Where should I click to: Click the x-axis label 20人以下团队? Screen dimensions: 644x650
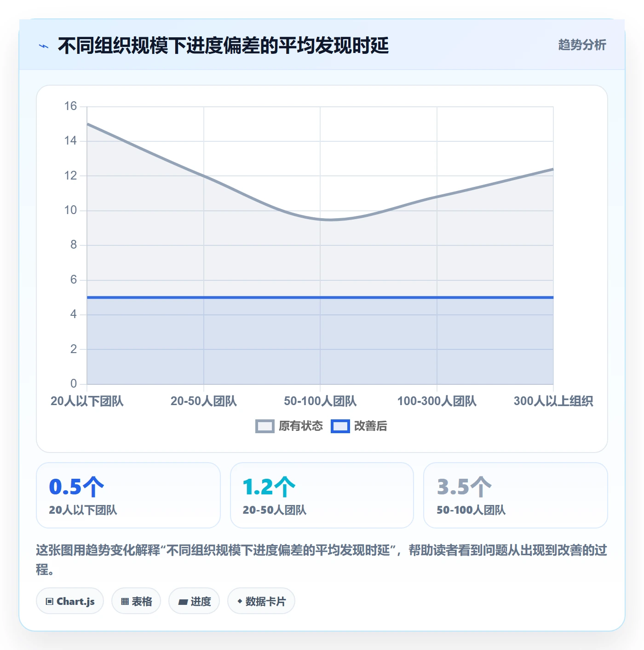click(x=87, y=401)
